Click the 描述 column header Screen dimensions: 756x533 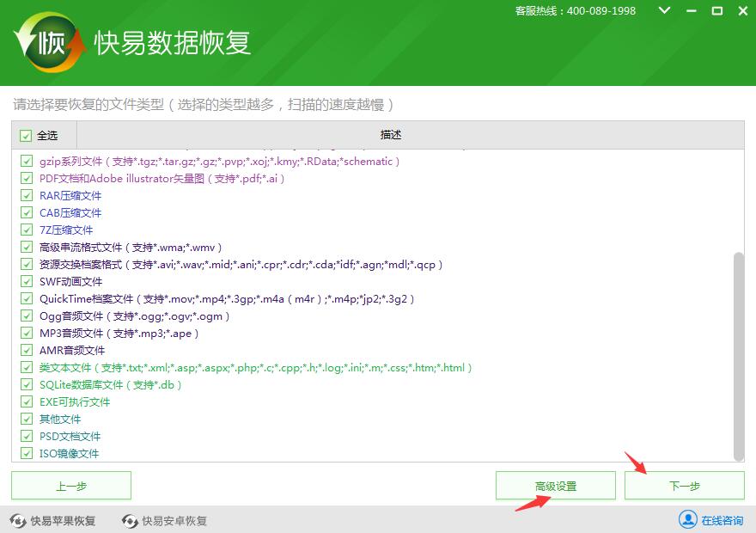391,135
